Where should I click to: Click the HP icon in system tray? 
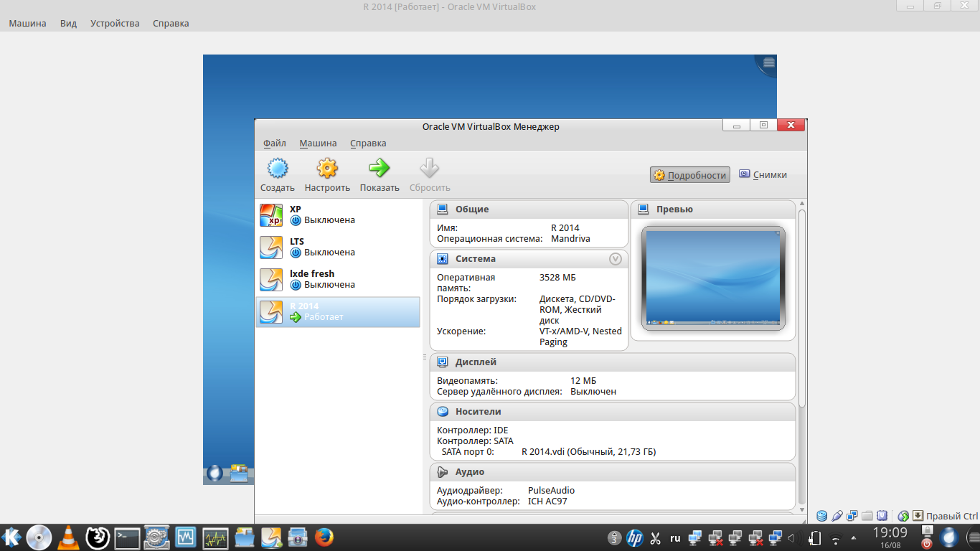(634, 537)
